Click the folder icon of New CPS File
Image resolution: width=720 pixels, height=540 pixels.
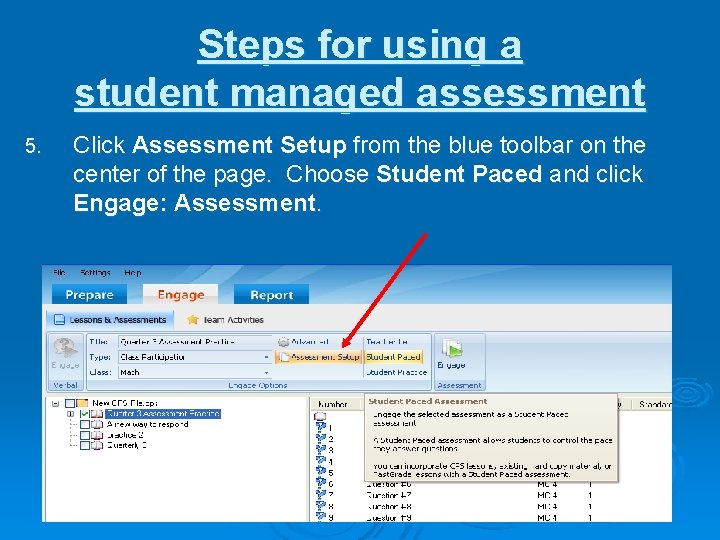pos(82,403)
